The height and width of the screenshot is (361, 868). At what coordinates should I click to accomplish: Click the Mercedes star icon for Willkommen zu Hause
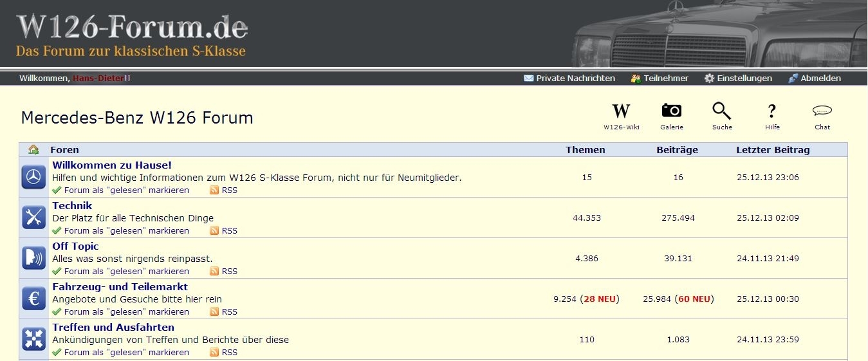[33, 177]
